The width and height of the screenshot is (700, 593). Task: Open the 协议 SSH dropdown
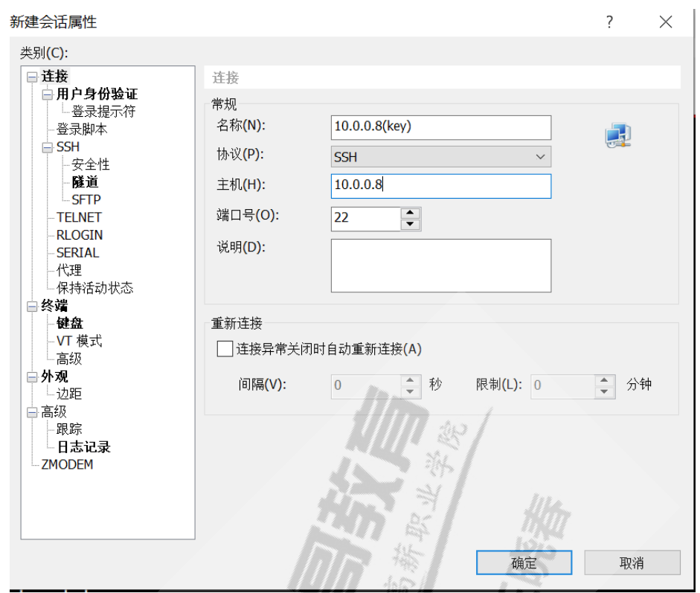pyautogui.click(x=441, y=157)
